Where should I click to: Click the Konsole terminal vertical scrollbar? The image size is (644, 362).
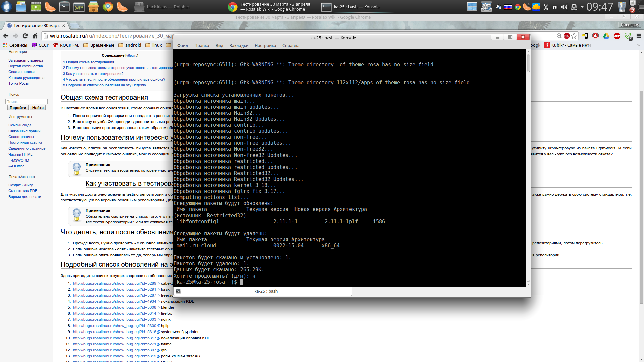tap(528, 168)
